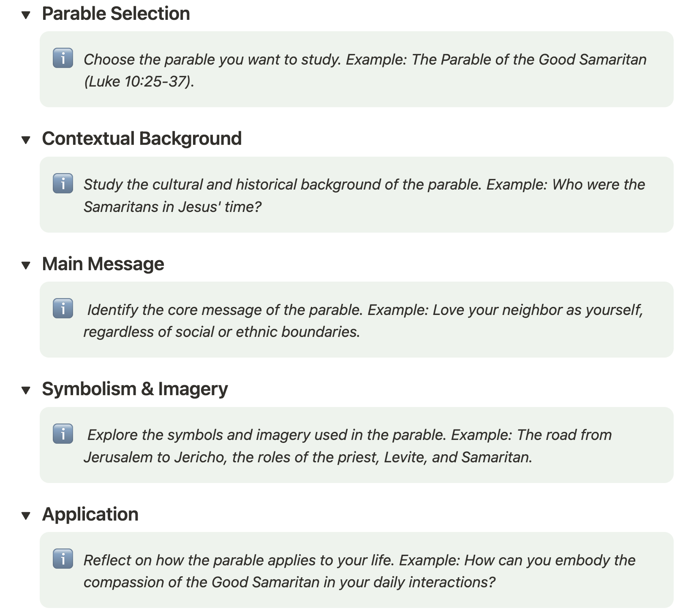The height and width of the screenshot is (616, 691).
Task: Click the Parable Selection heading
Action: [116, 14]
